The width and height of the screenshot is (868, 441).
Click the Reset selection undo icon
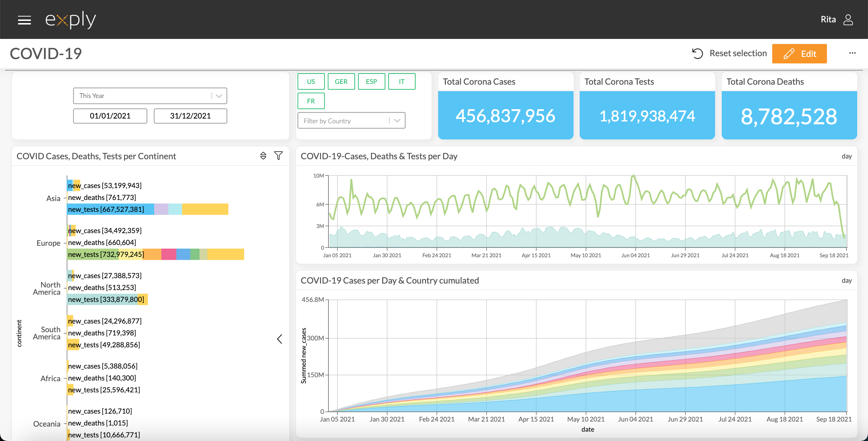(x=698, y=53)
